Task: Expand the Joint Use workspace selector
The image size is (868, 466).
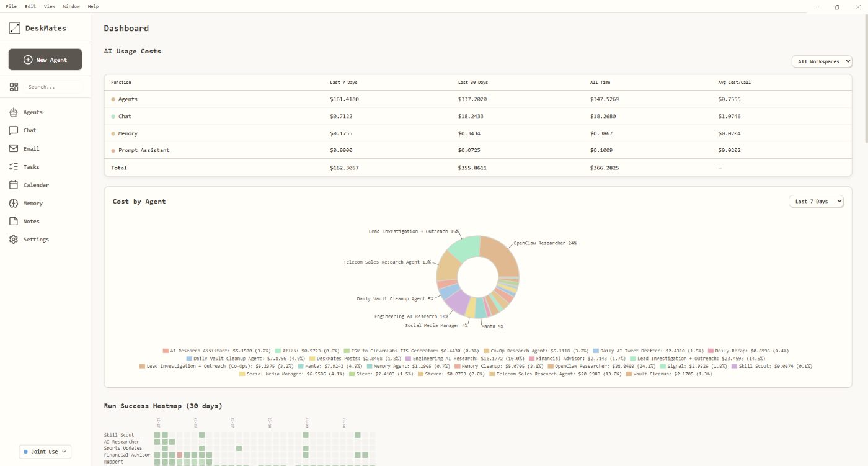Action: (x=45, y=452)
